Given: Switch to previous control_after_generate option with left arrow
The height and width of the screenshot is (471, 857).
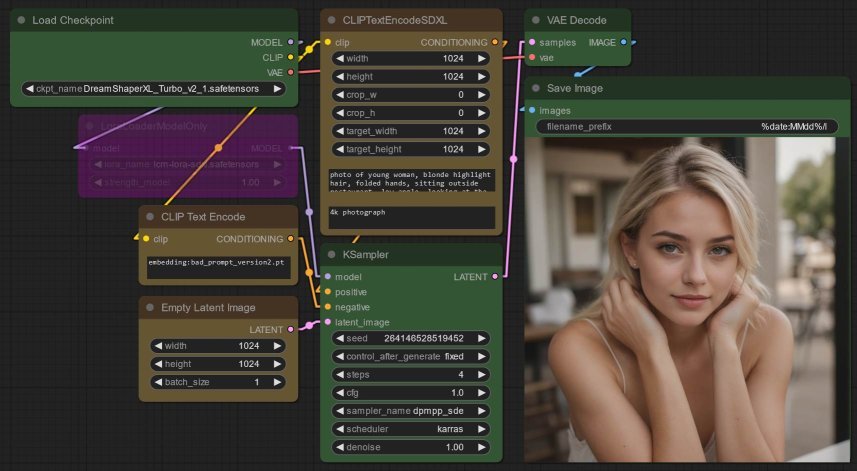Looking at the screenshot, I should 340,356.
